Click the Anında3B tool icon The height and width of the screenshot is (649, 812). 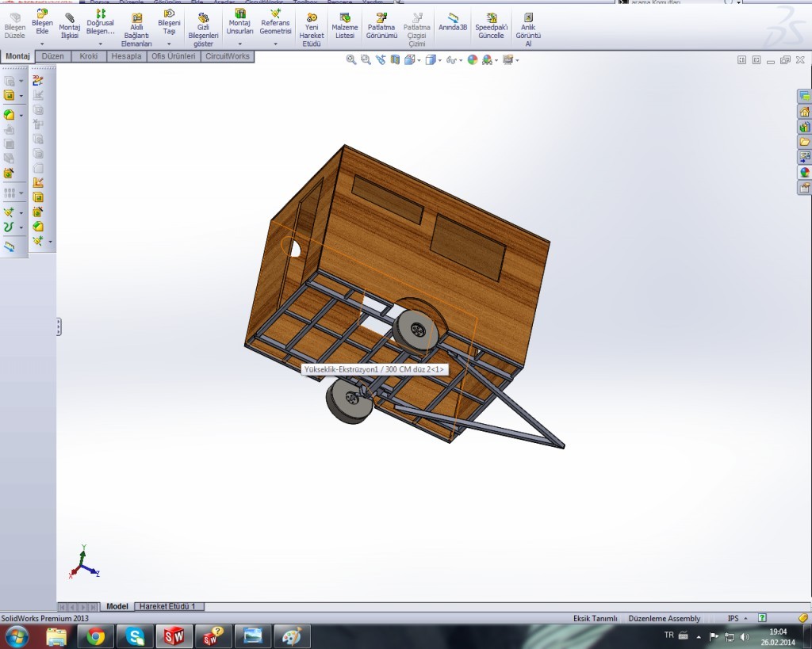pos(453,17)
